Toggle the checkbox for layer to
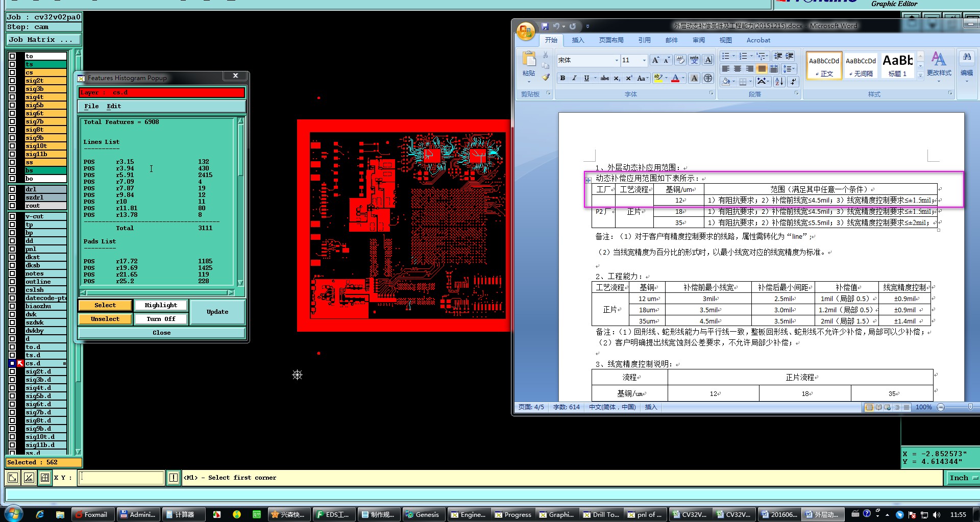Screen dimensions: 980x522 click(12, 56)
